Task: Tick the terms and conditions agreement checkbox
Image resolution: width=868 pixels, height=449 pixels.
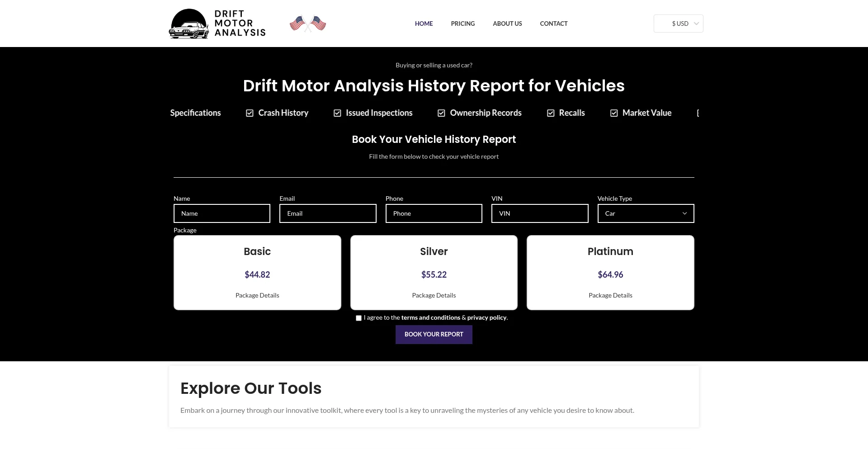Action: (359, 318)
